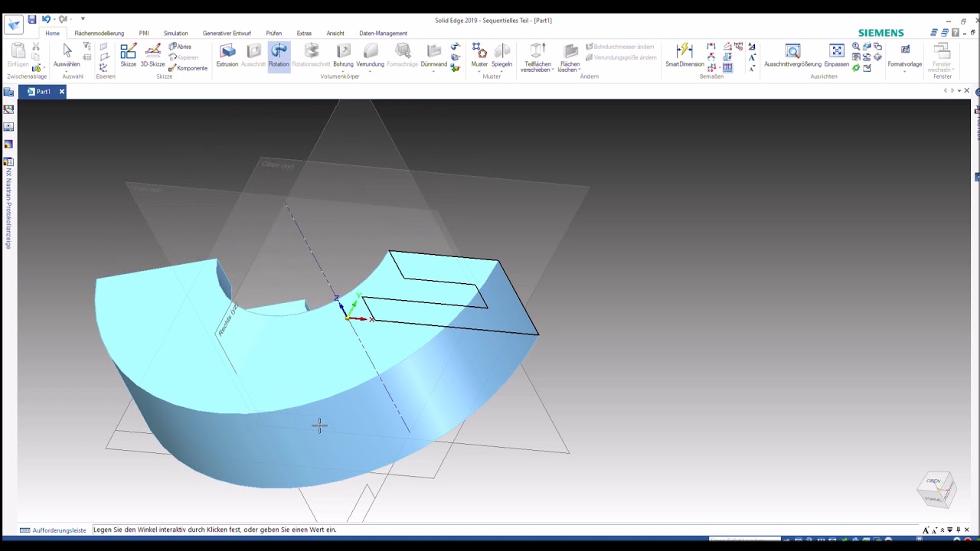The image size is (980, 551).
Task: Expand the Verrundung dropdown arrow
Action: pyautogui.click(x=370, y=70)
